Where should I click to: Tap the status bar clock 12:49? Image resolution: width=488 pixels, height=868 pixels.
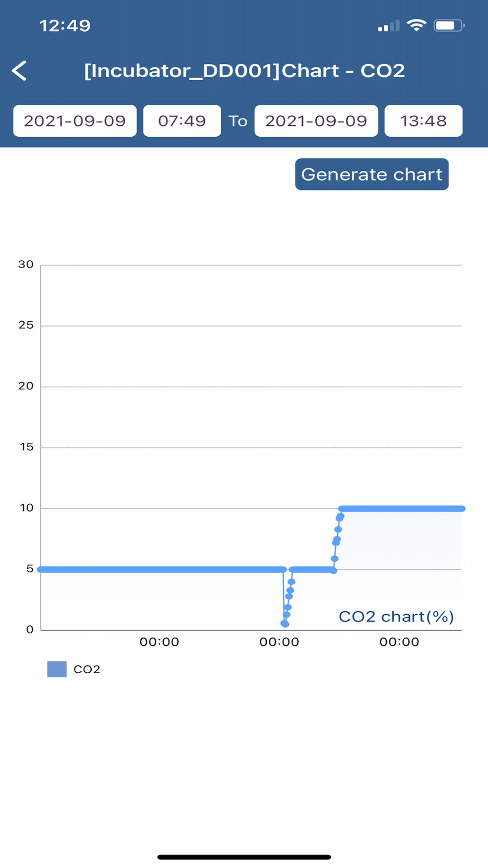pos(65,25)
